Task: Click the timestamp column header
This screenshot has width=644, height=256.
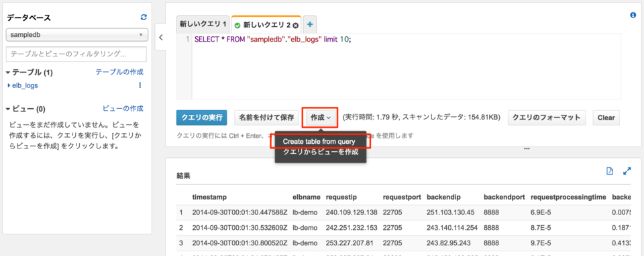Action: tap(209, 197)
